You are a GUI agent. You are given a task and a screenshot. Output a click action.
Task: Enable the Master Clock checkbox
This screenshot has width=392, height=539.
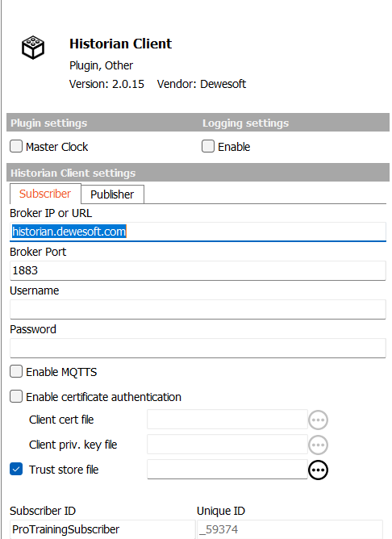coord(16,146)
